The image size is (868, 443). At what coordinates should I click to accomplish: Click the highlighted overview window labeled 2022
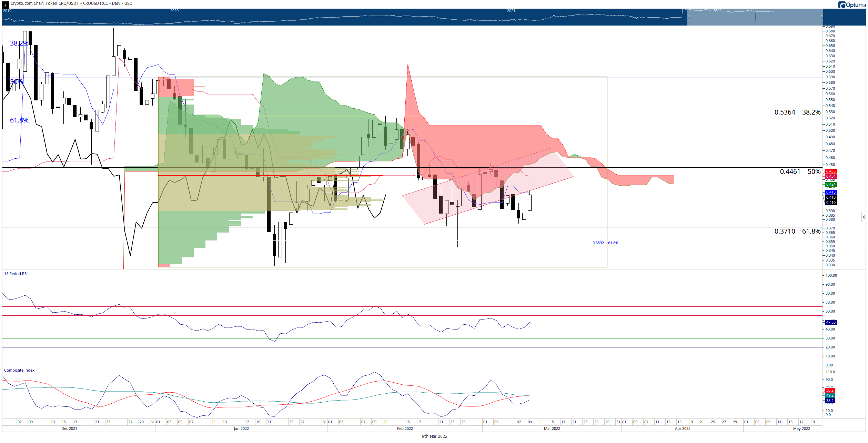pyautogui.click(x=755, y=17)
